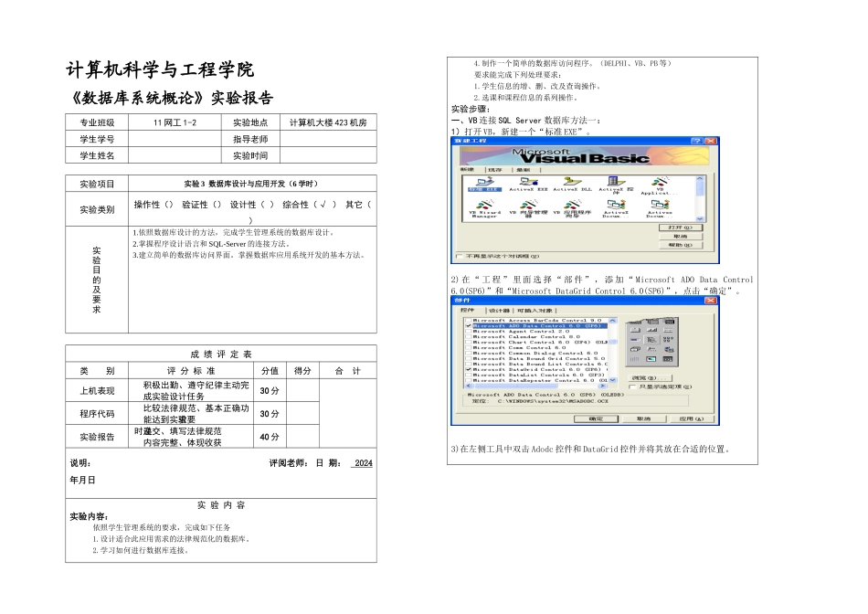Click the components list horizontal scrollbar thumb
Screen dimensions: 868x614
tap(517, 386)
